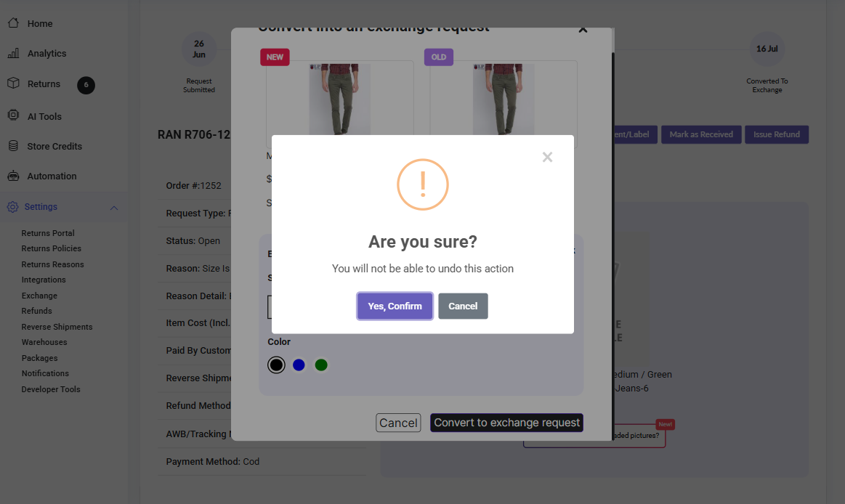Viewport: 845px width, 504px height.
Task: Open AI Tools chip icon
Action: pos(13,115)
